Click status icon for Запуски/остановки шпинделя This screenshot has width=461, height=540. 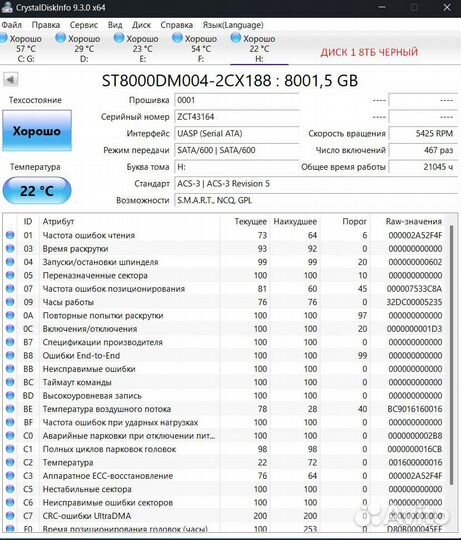(10, 262)
